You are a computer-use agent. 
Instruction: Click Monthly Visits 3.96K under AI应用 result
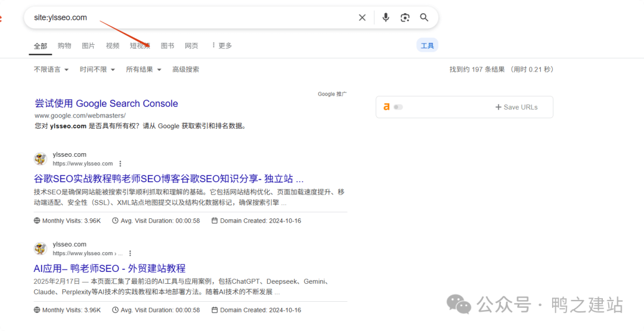coord(67,310)
